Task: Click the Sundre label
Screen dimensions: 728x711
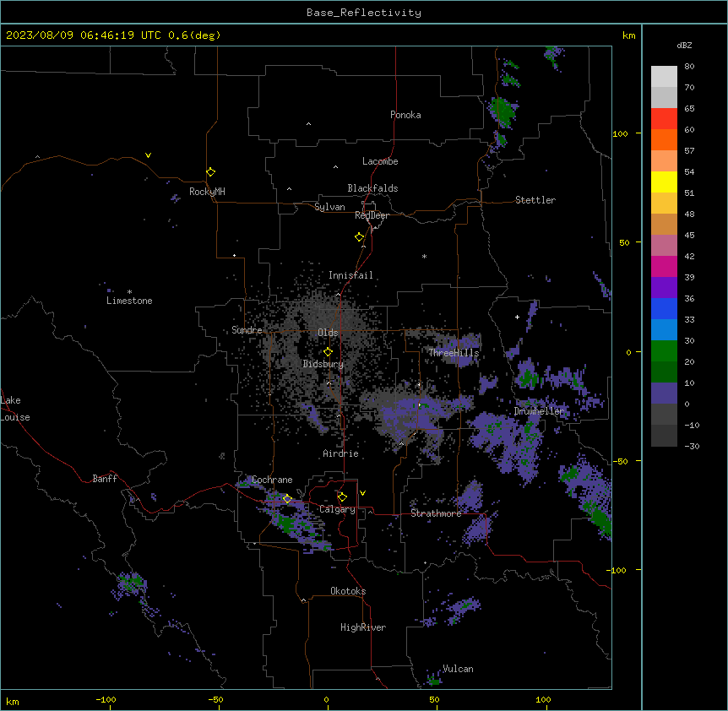Action: (x=247, y=330)
